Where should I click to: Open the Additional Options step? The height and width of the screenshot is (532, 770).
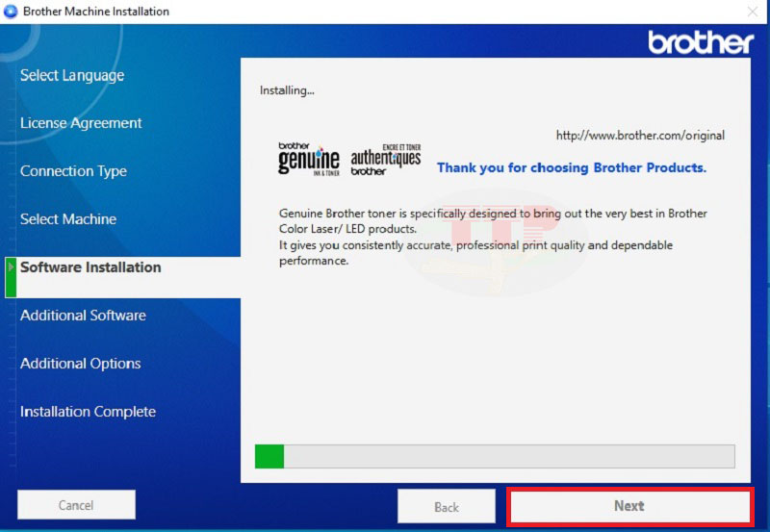(81, 364)
